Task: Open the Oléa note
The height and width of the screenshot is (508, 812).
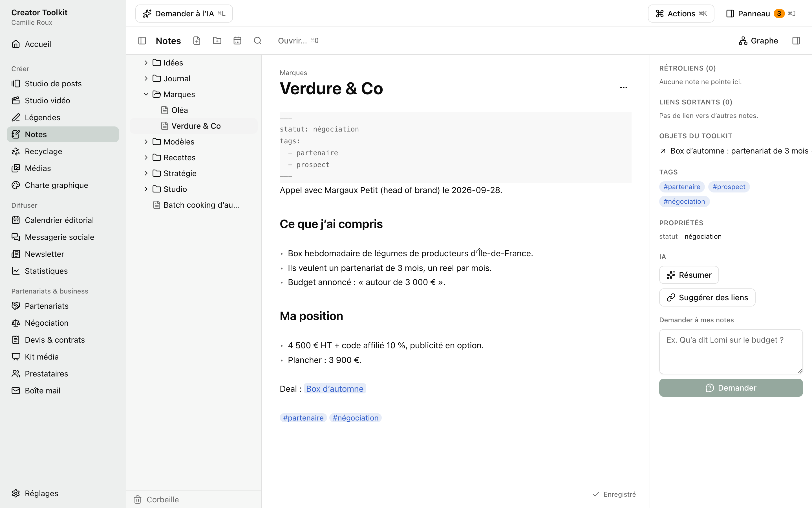Action: [x=194, y=110]
